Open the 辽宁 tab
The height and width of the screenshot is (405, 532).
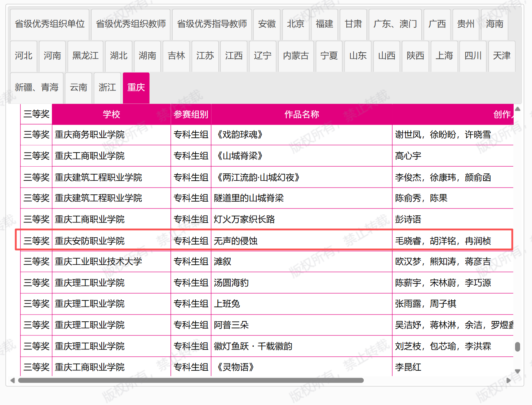(263, 56)
